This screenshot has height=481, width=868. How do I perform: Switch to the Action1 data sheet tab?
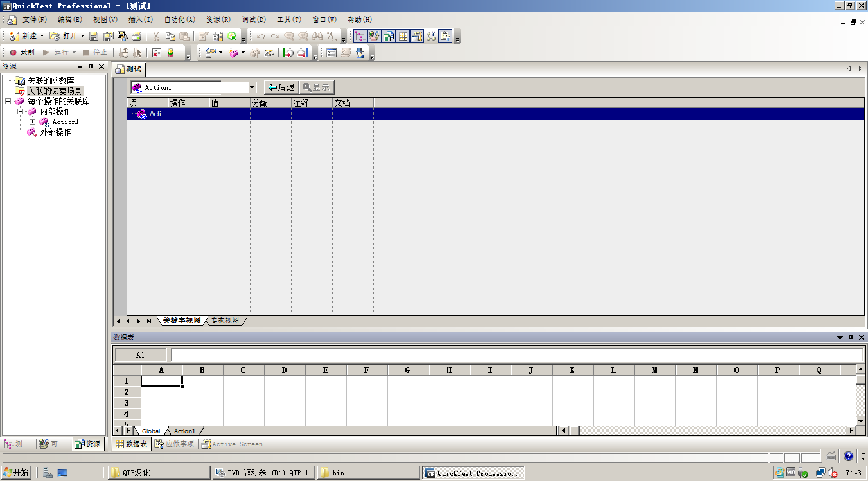pyautogui.click(x=184, y=431)
